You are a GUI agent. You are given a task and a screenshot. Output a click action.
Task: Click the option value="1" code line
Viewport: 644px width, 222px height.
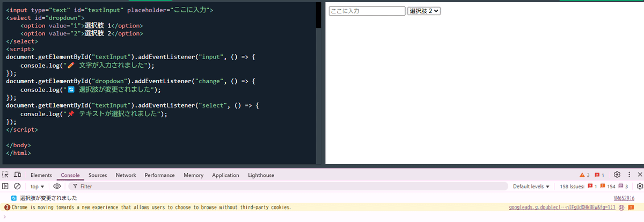(x=82, y=25)
